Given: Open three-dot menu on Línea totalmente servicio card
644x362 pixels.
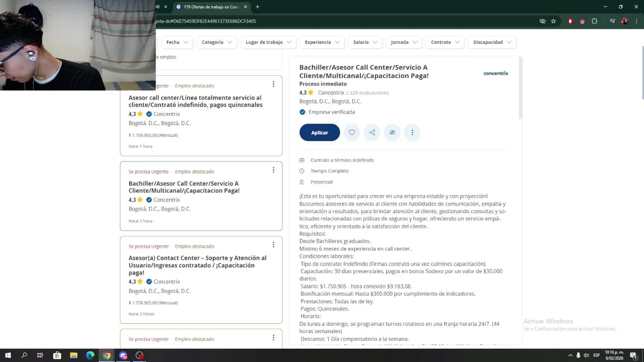Looking at the screenshot, I should 273,84.
